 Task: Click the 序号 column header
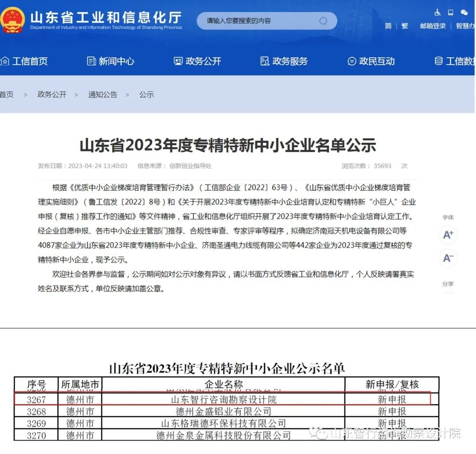tap(37, 384)
